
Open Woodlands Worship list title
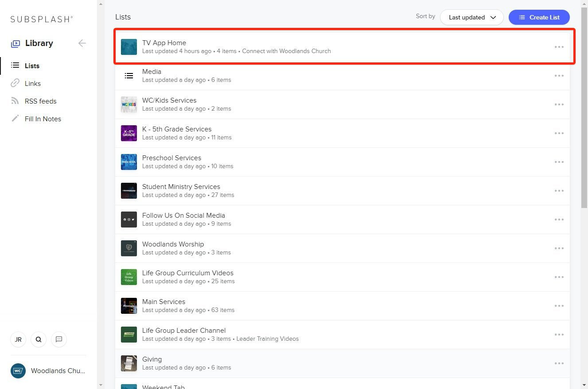[x=173, y=244]
